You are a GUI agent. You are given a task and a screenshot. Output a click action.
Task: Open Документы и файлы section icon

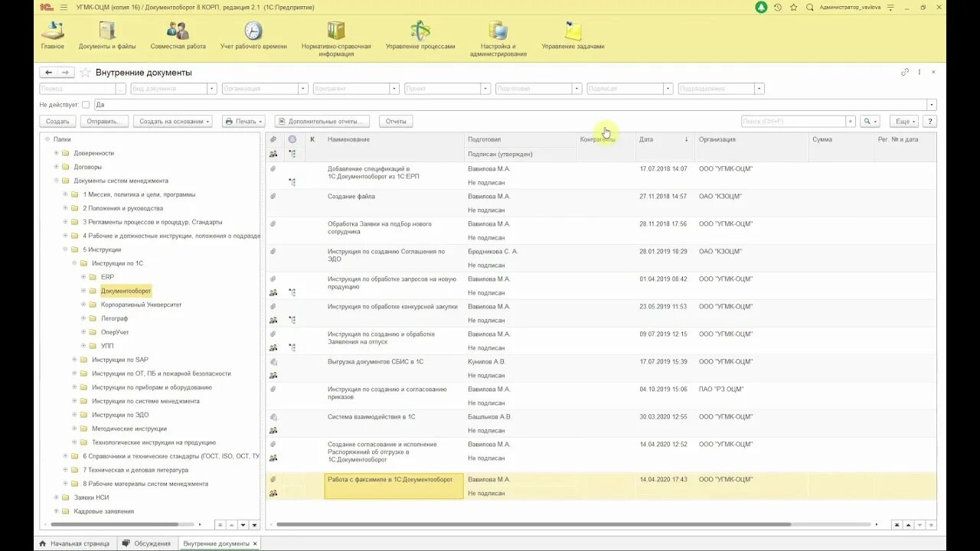(107, 31)
